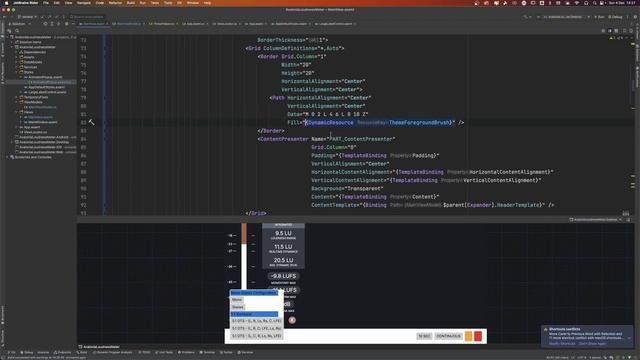
Task: Open the Build menu
Action: pos(131,3)
